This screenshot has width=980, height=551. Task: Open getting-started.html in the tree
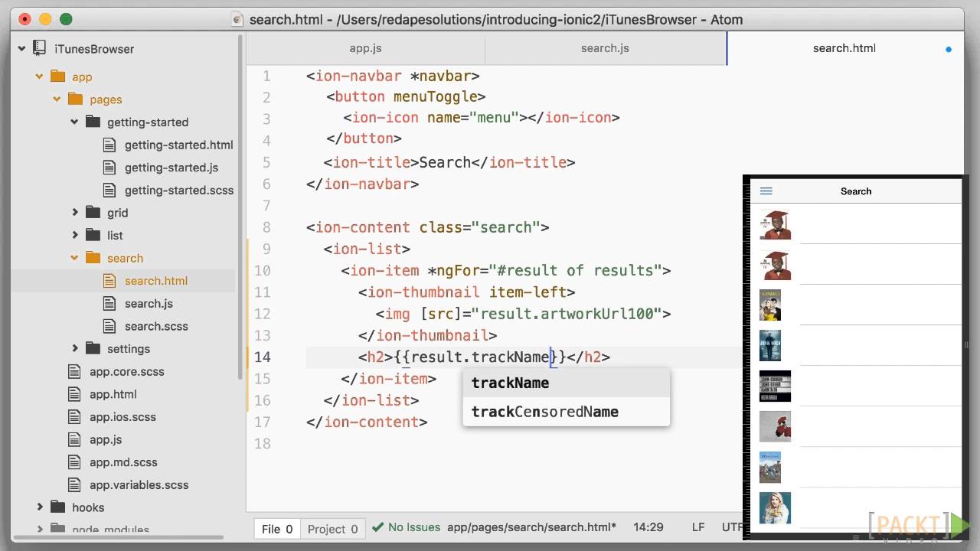(178, 145)
